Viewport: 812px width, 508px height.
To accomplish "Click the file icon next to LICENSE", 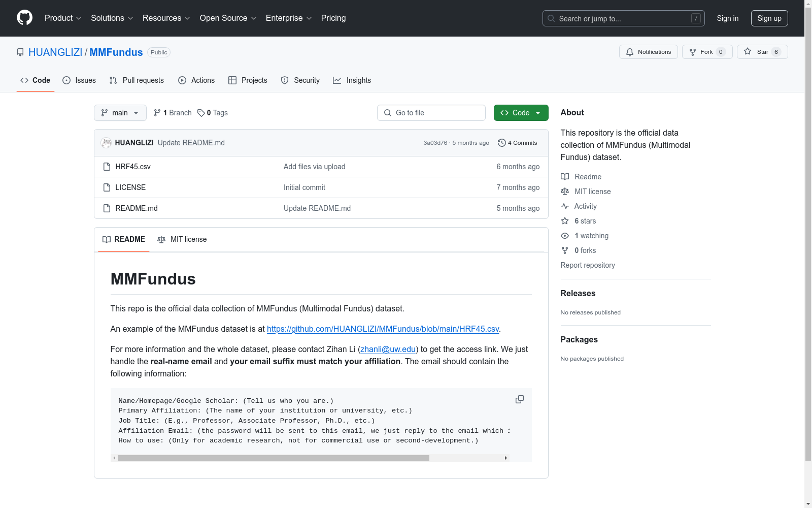I will click(x=107, y=187).
